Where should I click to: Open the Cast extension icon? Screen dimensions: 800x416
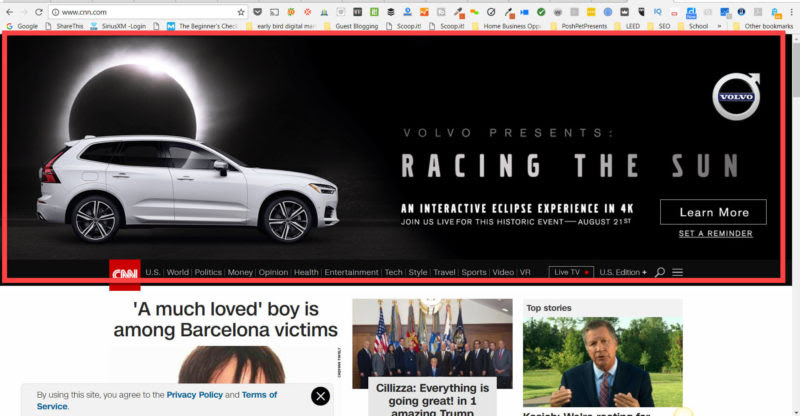[x=274, y=12]
